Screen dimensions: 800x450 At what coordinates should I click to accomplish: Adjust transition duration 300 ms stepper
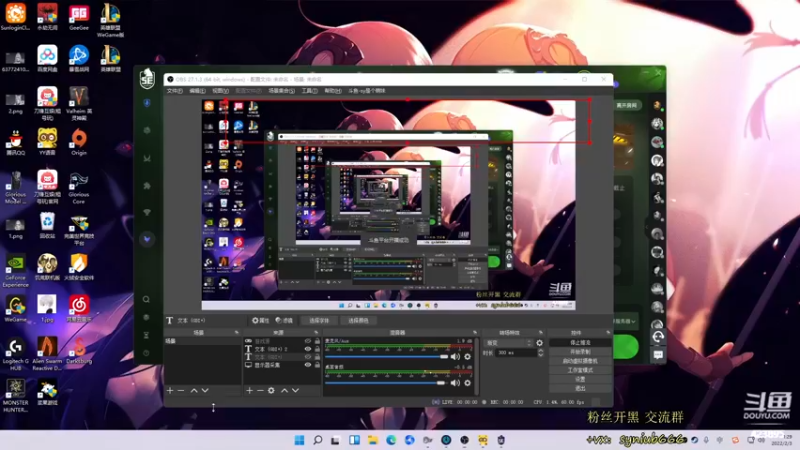[540, 353]
